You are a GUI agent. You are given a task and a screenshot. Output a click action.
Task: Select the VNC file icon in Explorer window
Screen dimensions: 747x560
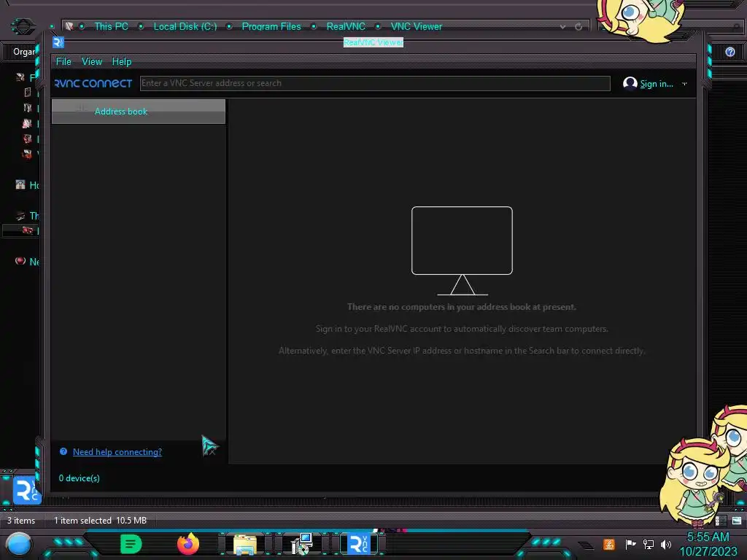(27, 491)
